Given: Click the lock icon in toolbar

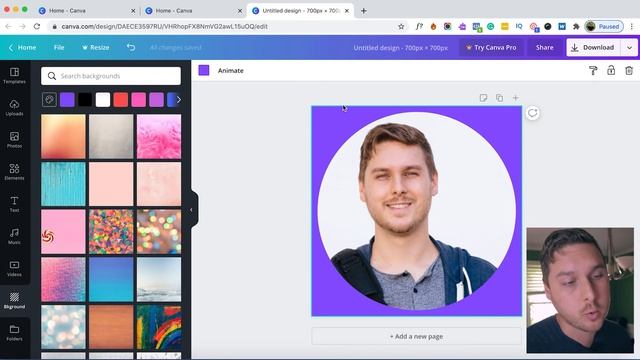Looking at the screenshot, I should click(x=611, y=70).
